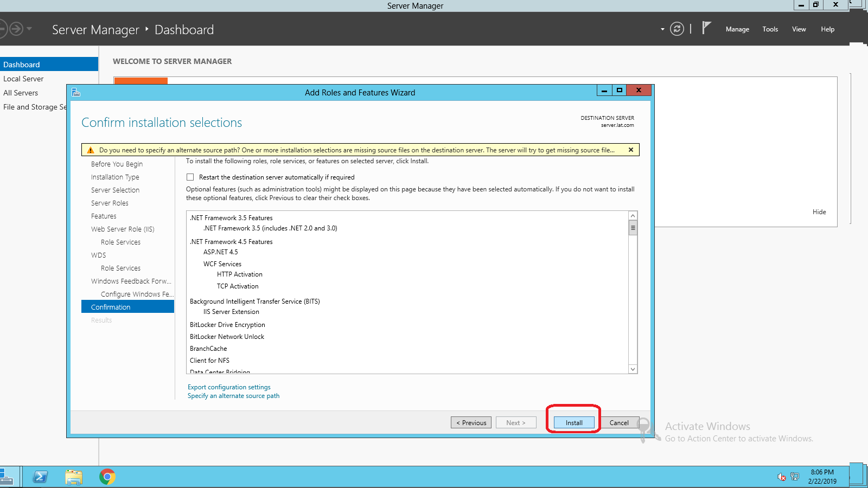Launch PowerShell from the taskbar
This screenshot has height=488, width=868.
[40, 477]
